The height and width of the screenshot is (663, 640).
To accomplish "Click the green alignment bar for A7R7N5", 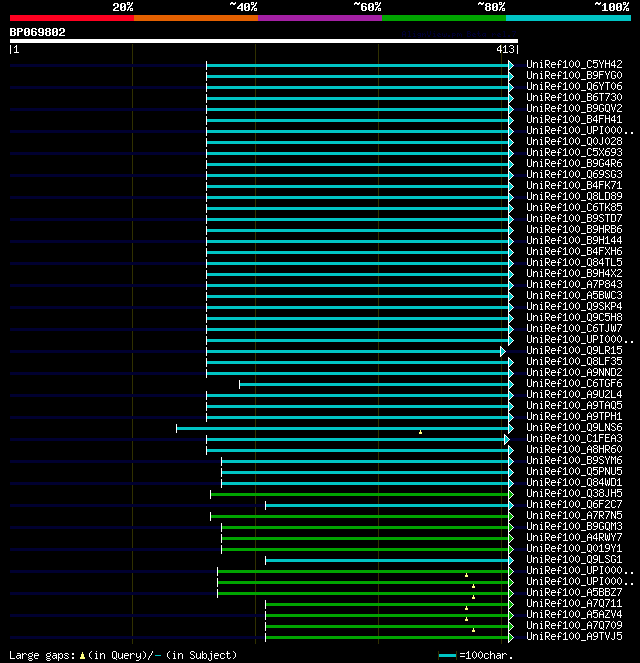I will (x=360, y=516).
